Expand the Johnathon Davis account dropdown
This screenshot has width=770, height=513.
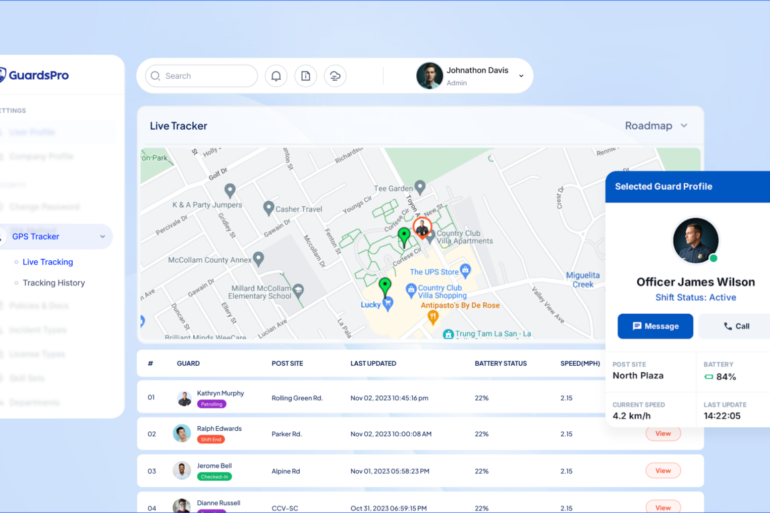(521, 76)
